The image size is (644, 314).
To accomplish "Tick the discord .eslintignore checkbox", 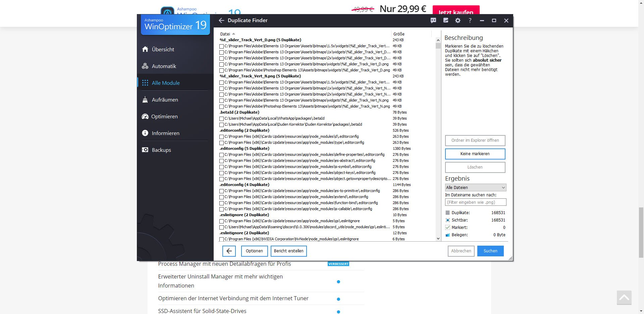I will pos(221,227).
